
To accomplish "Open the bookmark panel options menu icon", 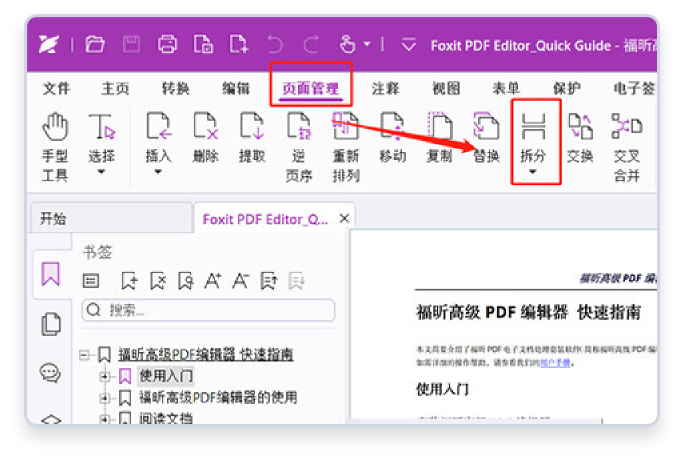I will tap(91, 281).
